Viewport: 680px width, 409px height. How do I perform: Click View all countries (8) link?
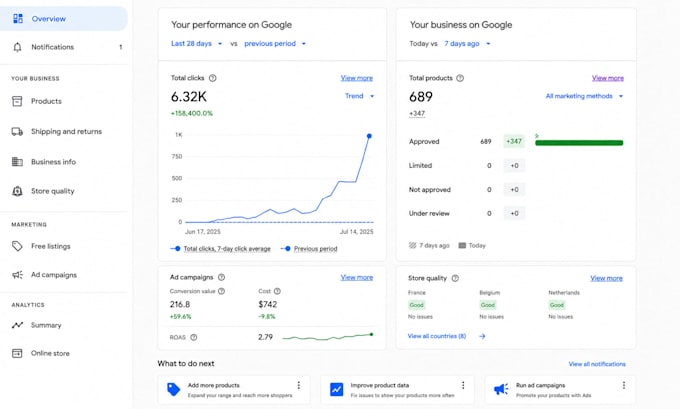pyautogui.click(x=437, y=336)
